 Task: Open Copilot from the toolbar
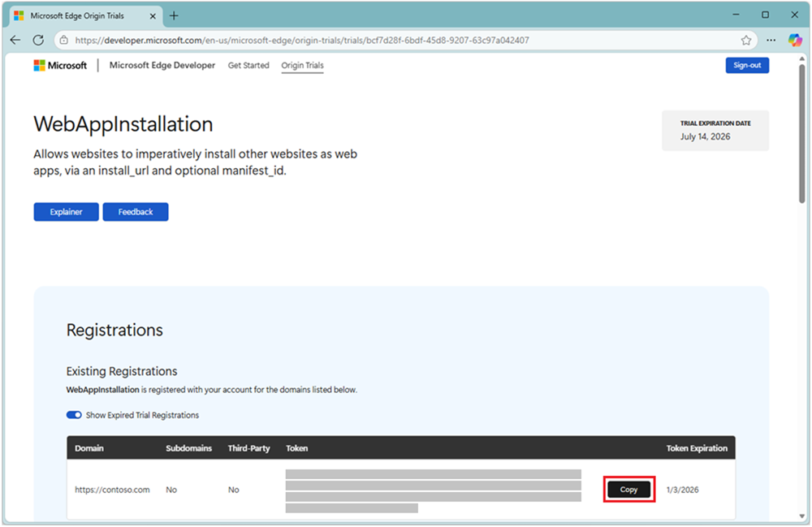[794, 39]
